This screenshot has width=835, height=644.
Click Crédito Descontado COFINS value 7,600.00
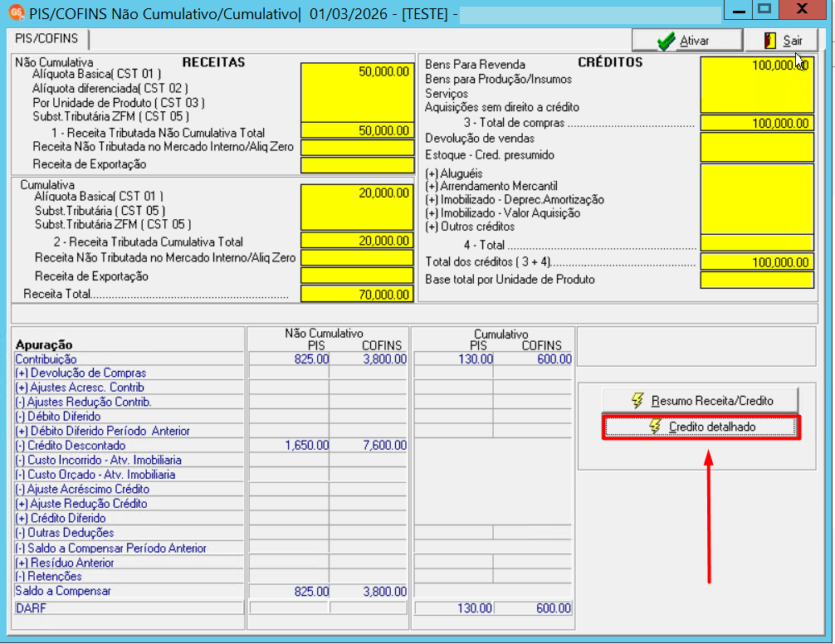(x=384, y=446)
